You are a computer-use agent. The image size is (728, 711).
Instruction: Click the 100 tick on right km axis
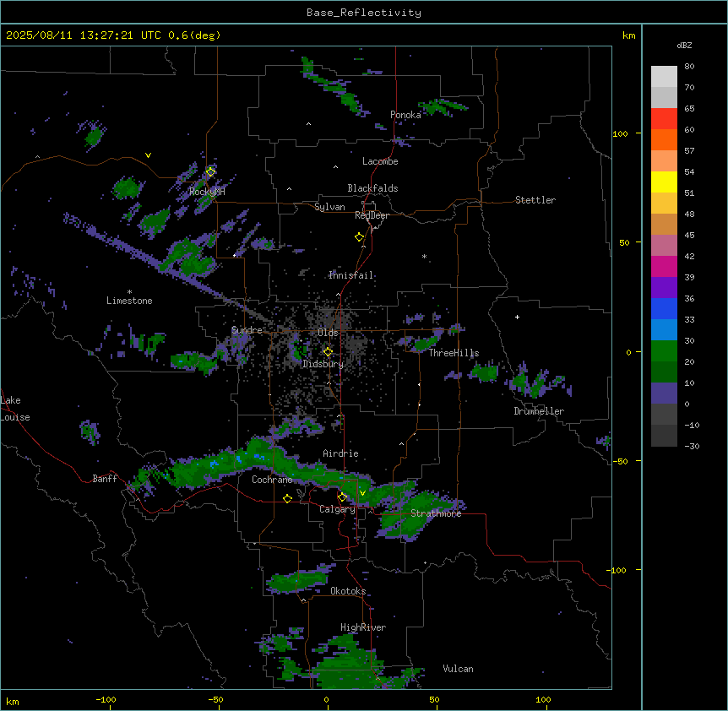point(620,133)
